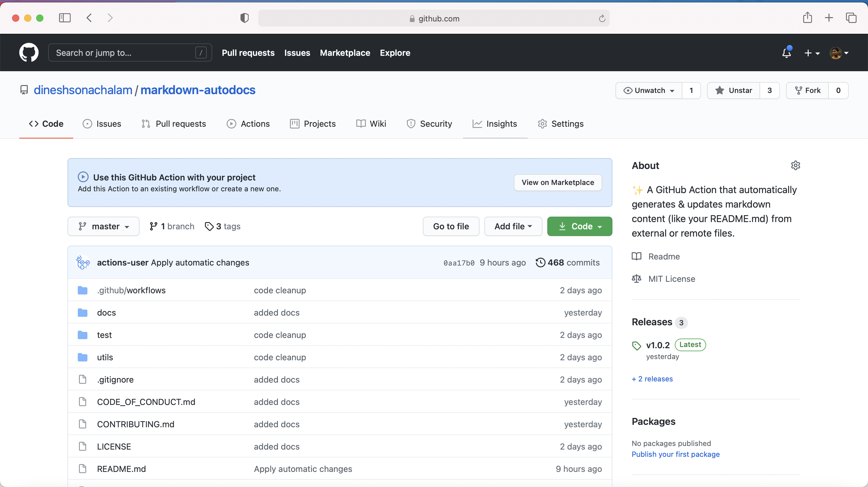Open the master branch selector
The height and width of the screenshot is (487, 868).
point(103,226)
